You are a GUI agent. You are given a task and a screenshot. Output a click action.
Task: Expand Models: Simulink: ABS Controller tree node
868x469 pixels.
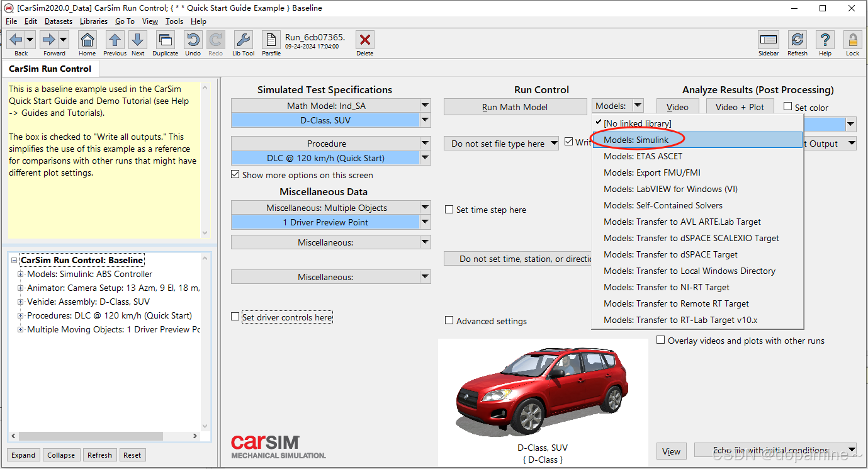click(x=20, y=274)
